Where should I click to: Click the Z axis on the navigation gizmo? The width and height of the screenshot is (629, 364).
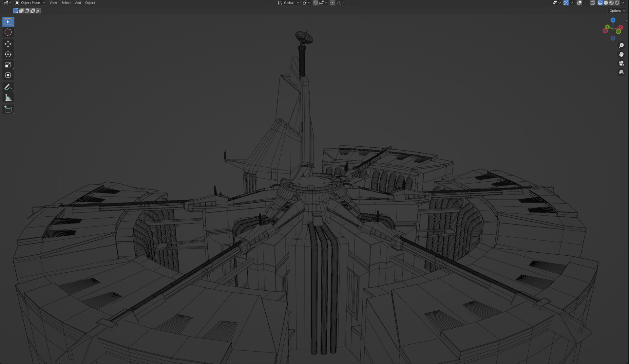[613, 20]
